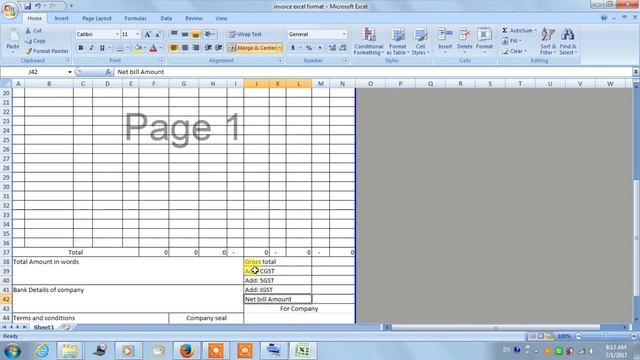Screen dimensions: 640x360
Task: Increase decimal places
Action: pos(332,48)
